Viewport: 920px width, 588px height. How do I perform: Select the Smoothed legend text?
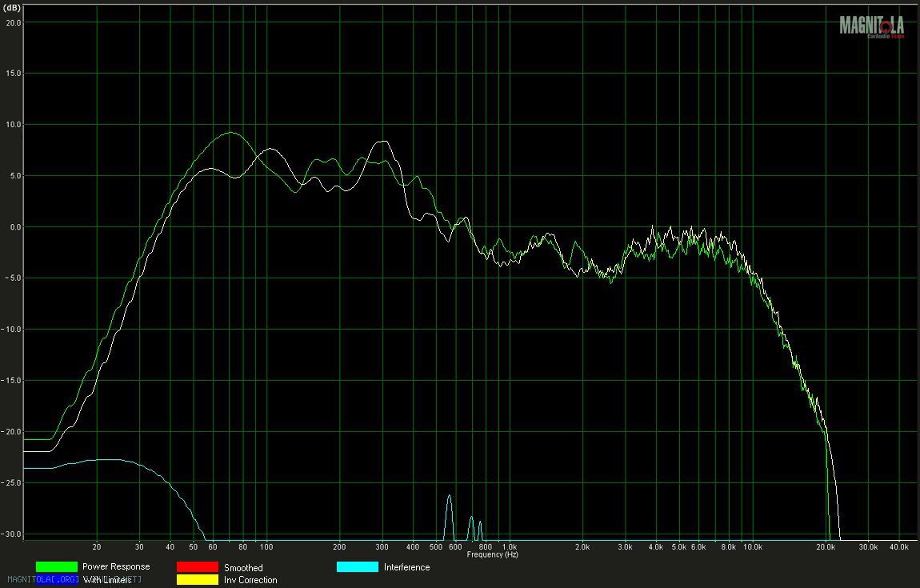(x=243, y=567)
